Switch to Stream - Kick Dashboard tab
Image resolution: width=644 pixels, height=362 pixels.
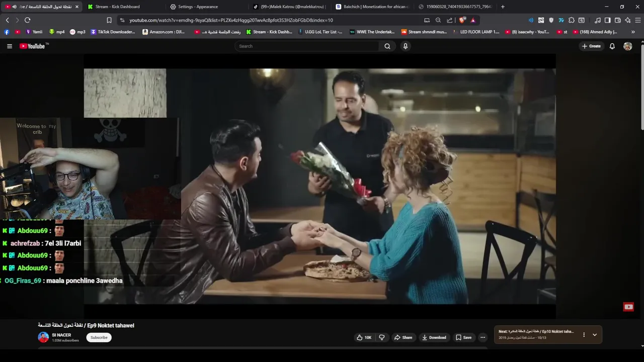[x=123, y=7]
